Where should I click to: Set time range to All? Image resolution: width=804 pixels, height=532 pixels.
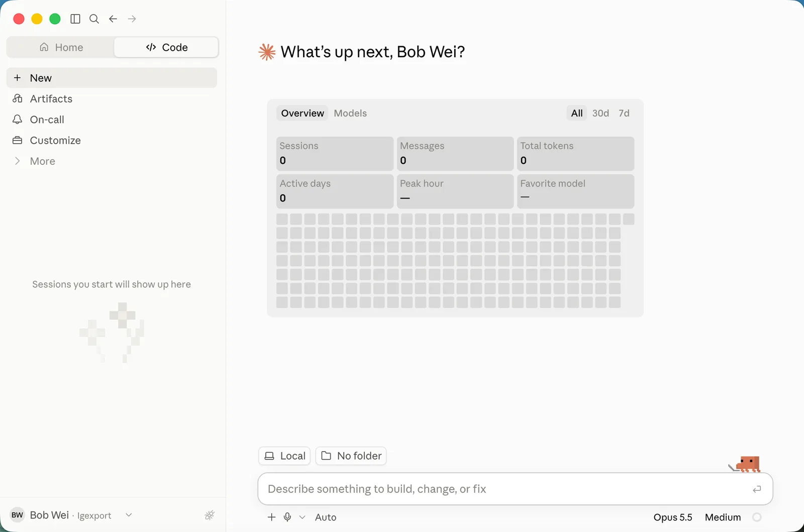(x=577, y=113)
